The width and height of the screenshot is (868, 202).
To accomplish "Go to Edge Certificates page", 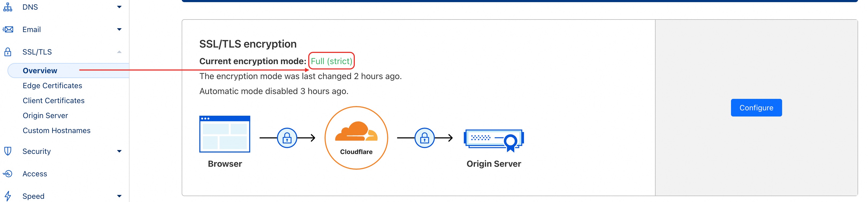I will [52, 86].
